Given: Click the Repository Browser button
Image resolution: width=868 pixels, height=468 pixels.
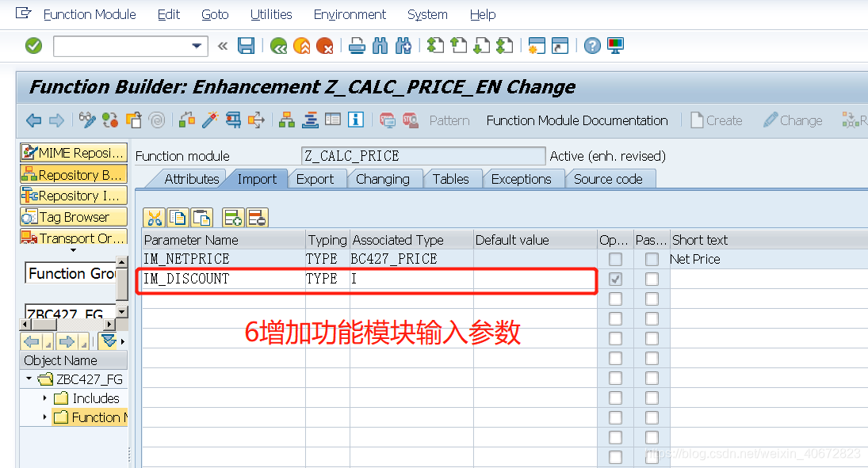Looking at the screenshot, I should pyautogui.click(x=74, y=175).
